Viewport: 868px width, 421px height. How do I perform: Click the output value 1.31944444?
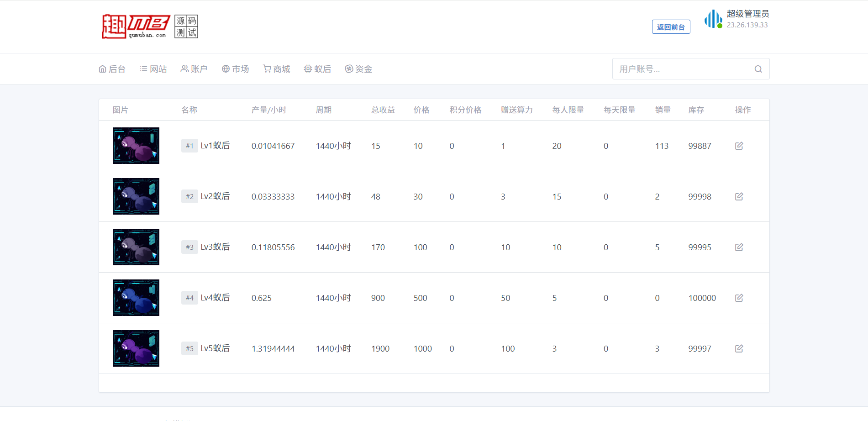[273, 349]
